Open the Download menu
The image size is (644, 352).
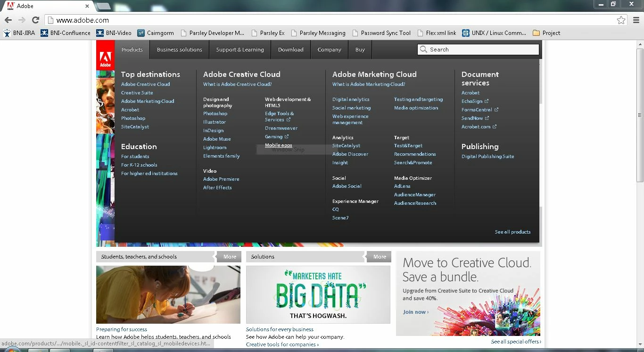[291, 50]
